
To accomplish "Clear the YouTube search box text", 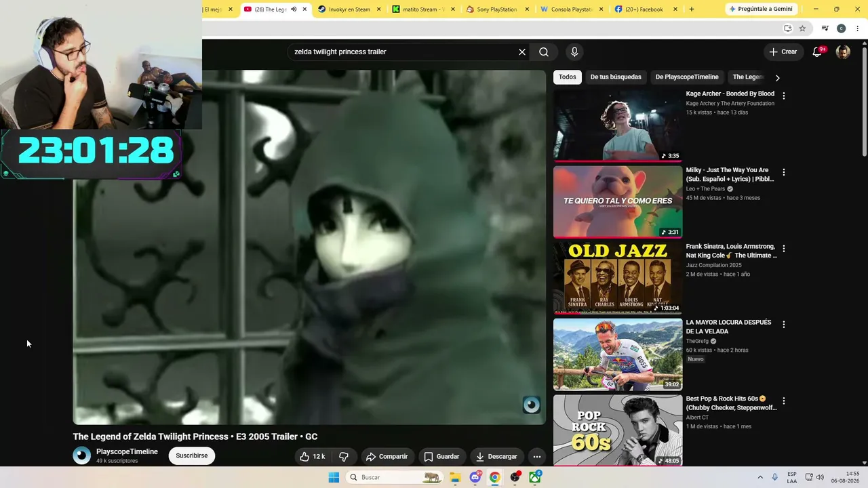I will point(522,52).
